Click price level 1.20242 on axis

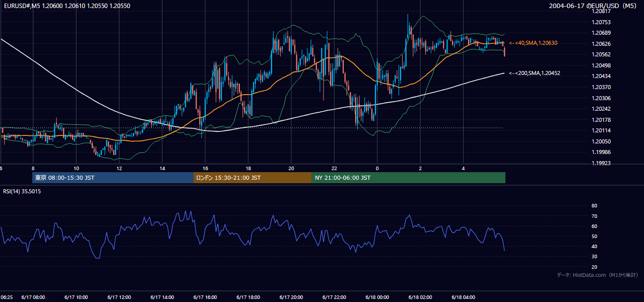pyautogui.click(x=601, y=109)
